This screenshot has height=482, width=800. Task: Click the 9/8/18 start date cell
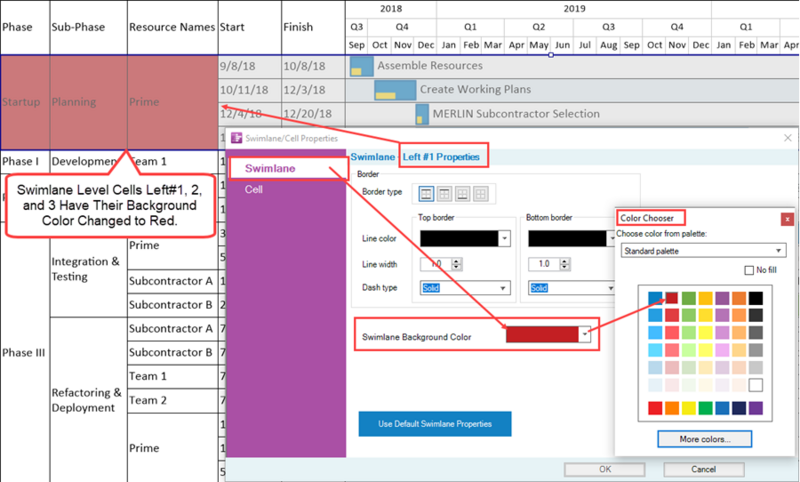(x=249, y=66)
